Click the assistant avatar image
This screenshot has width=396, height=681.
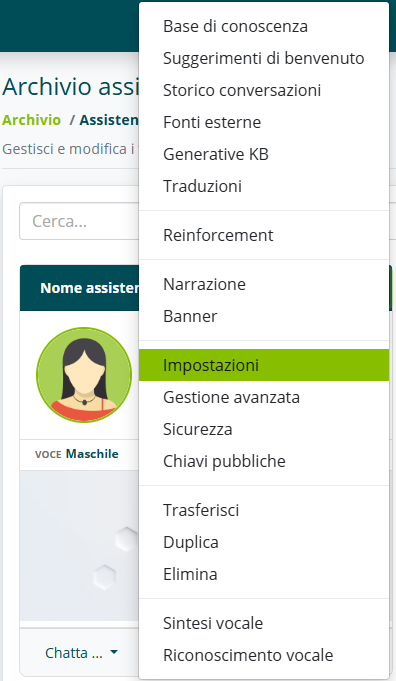pos(84,375)
